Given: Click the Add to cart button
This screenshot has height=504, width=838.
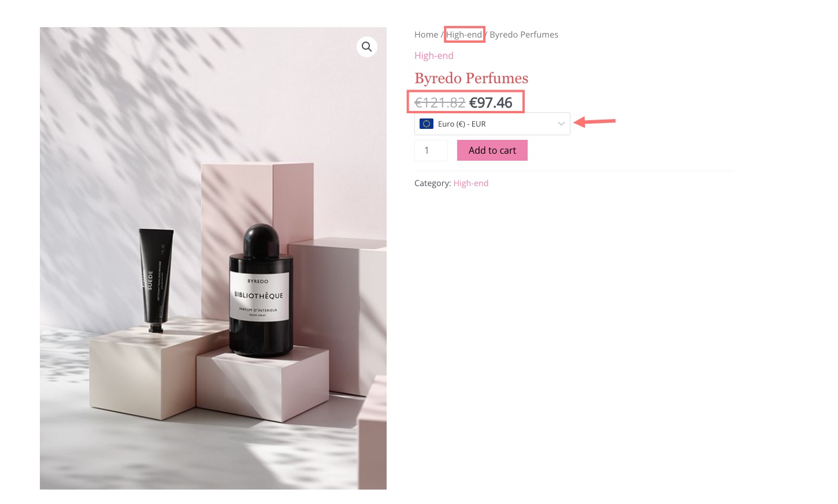Looking at the screenshot, I should pyautogui.click(x=492, y=150).
